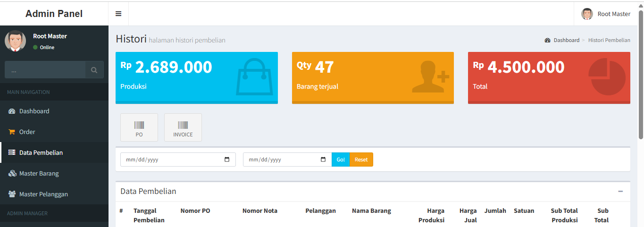
Task: Click Root Master avatar in top bar
Action: click(x=587, y=14)
